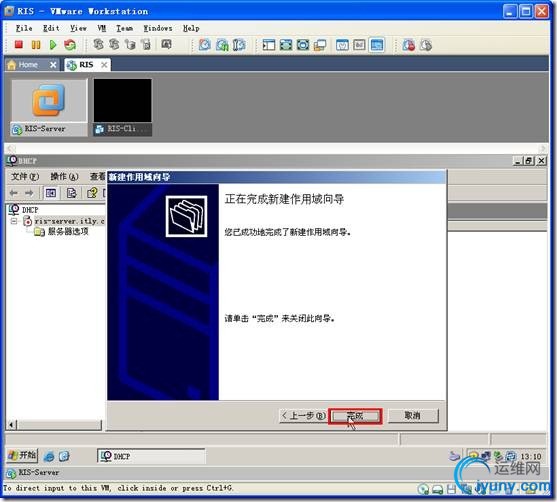The height and width of the screenshot is (502, 557).
Task: Open the Snapshot Manager icon
Action: click(239, 45)
